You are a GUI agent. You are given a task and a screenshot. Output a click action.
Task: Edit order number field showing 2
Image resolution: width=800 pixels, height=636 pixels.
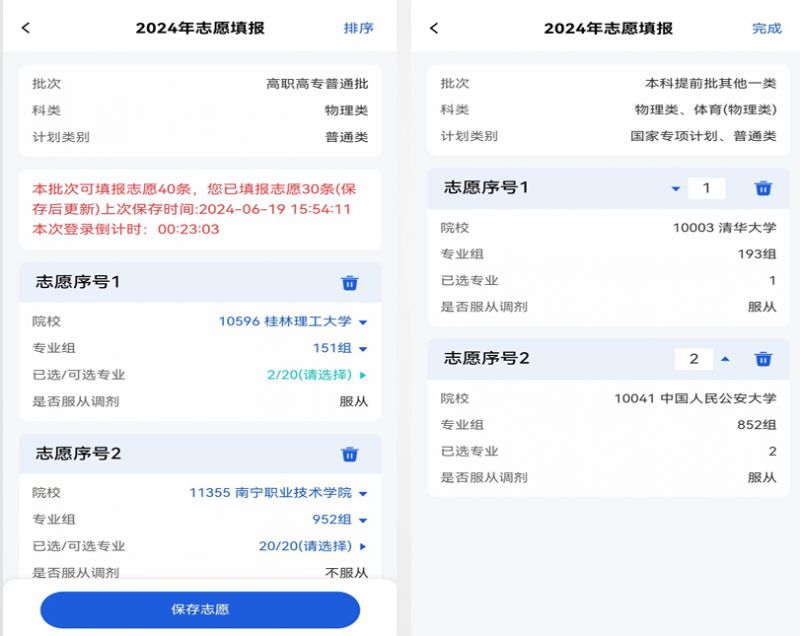coord(694,359)
